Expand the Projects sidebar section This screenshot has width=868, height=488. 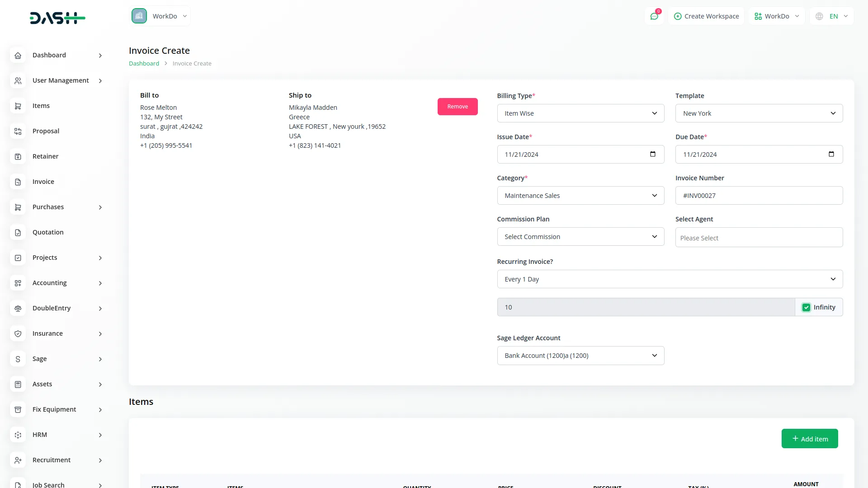click(x=44, y=258)
